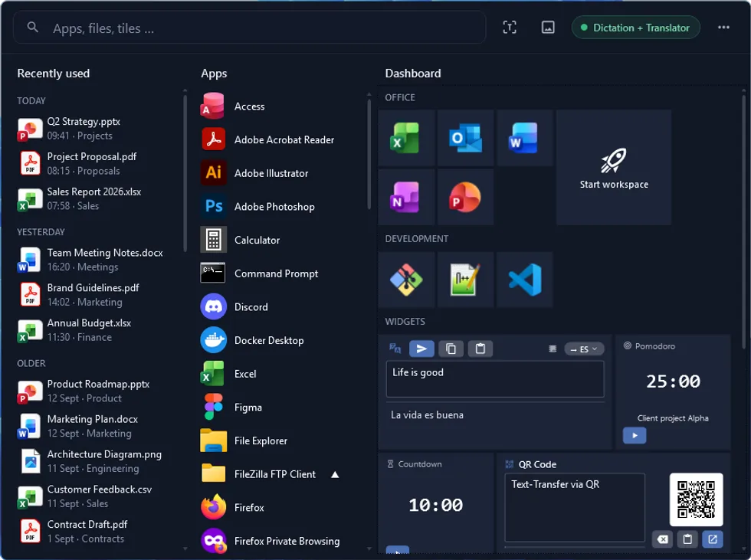Click the Start workspace tile
Image resolution: width=751 pixels, height=560 pixels.
(614, 168)
